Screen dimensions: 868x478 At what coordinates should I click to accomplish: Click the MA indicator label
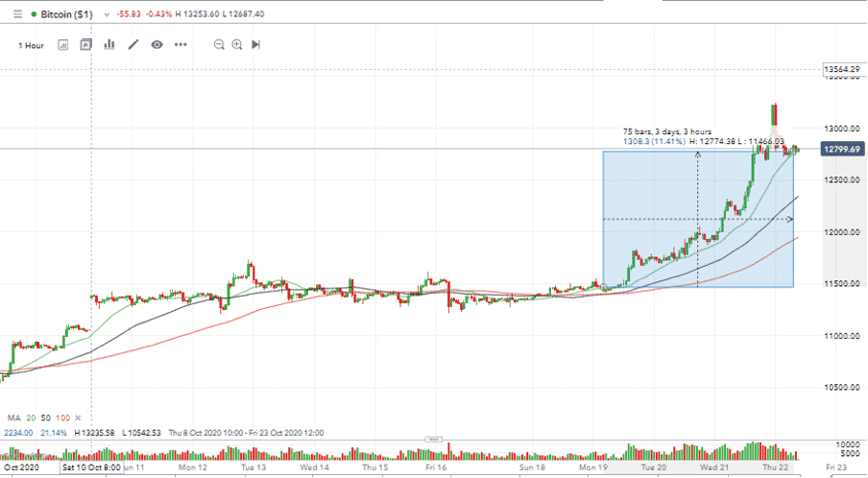pyautogui.click(x=13, y=418)
